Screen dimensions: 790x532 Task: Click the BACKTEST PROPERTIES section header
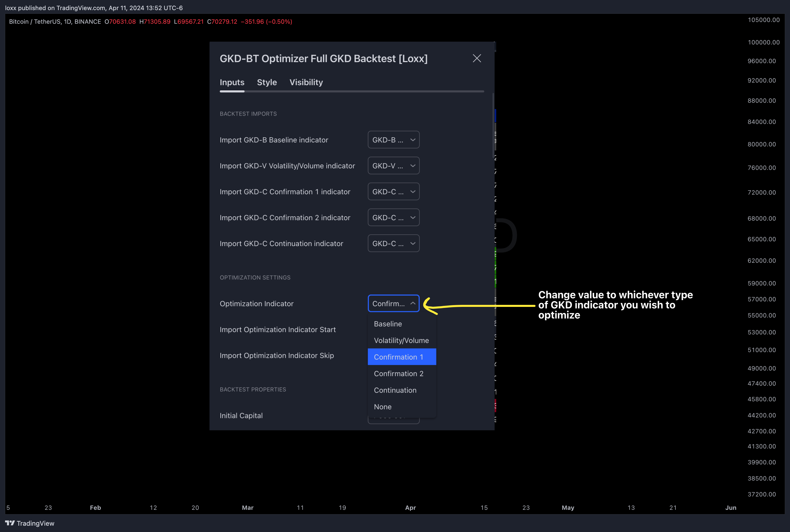pyautogui.click(x=253, y=389)
